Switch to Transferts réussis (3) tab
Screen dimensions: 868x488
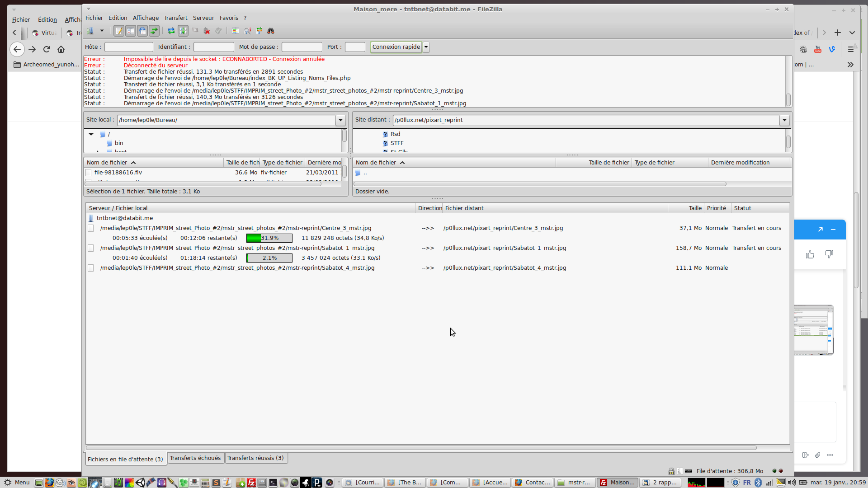click(x=255, y=458)
